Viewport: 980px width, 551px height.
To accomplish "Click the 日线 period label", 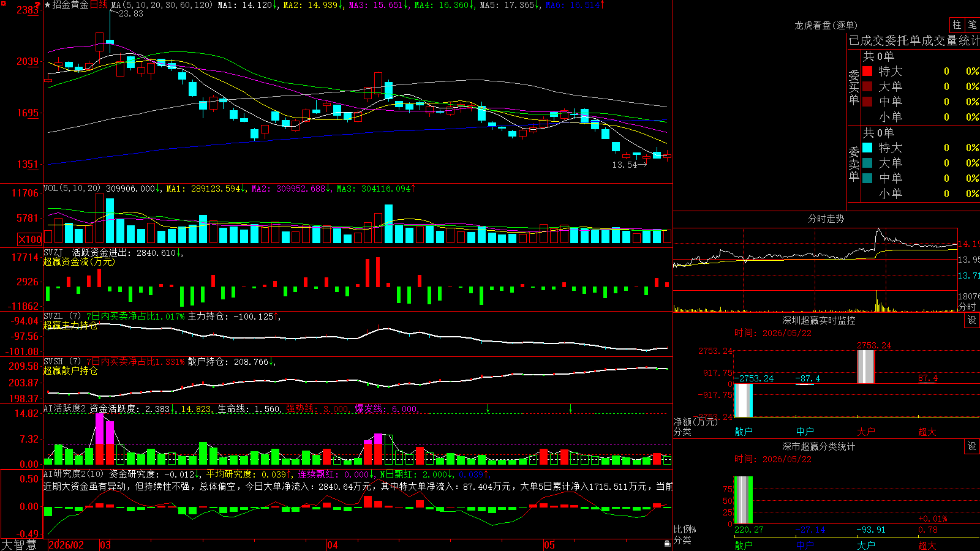I will 99,5.
